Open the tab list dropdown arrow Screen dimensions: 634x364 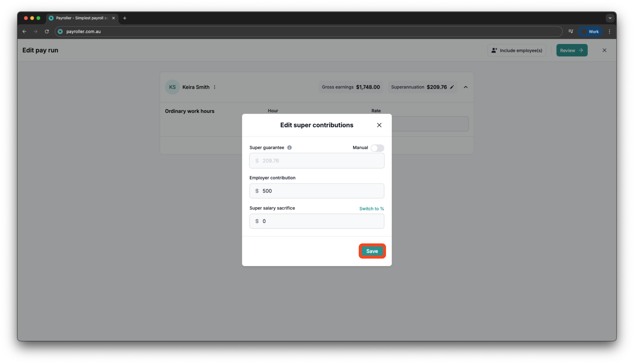[610, 18]
